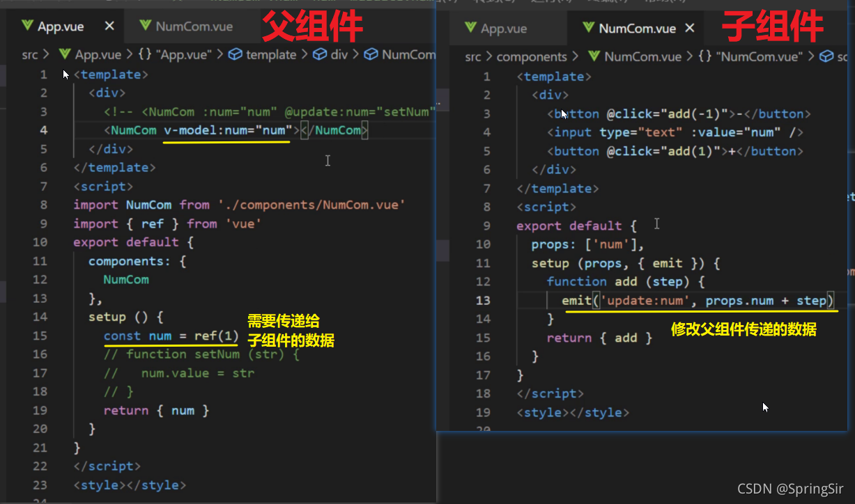Image resolution: width=855 pixels, height=504 pixels.
Task: Click line number 23 in App.vue gutter
Action: 40,485
